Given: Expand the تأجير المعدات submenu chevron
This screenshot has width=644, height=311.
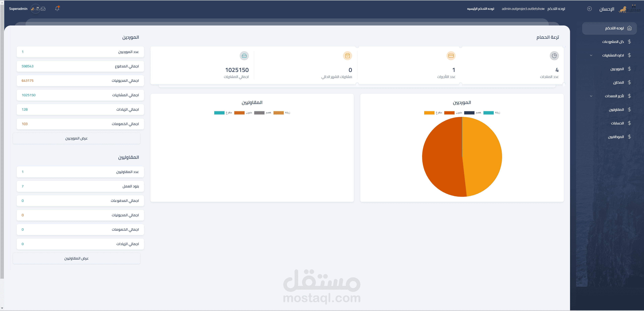Looking at the screenshot, I should tap(591, 96).
